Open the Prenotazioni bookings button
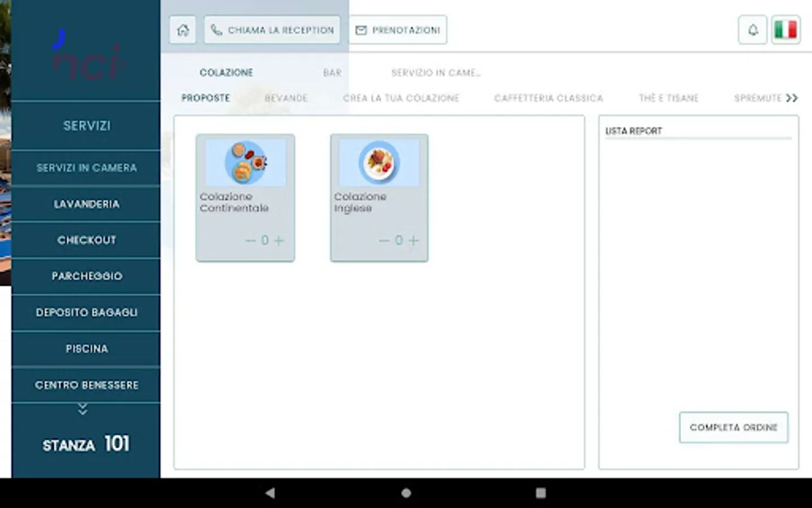 [398, 30]
